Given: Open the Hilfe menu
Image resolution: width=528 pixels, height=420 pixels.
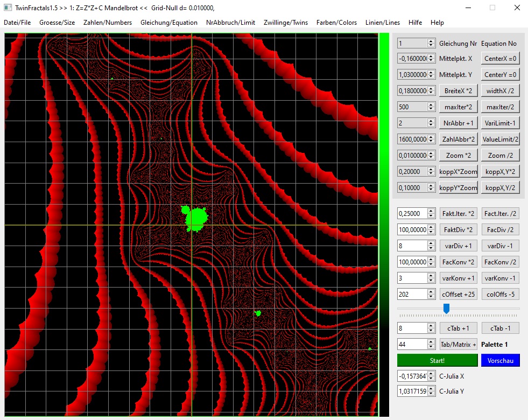Looking at the screenshot, I should pos(415,23).
